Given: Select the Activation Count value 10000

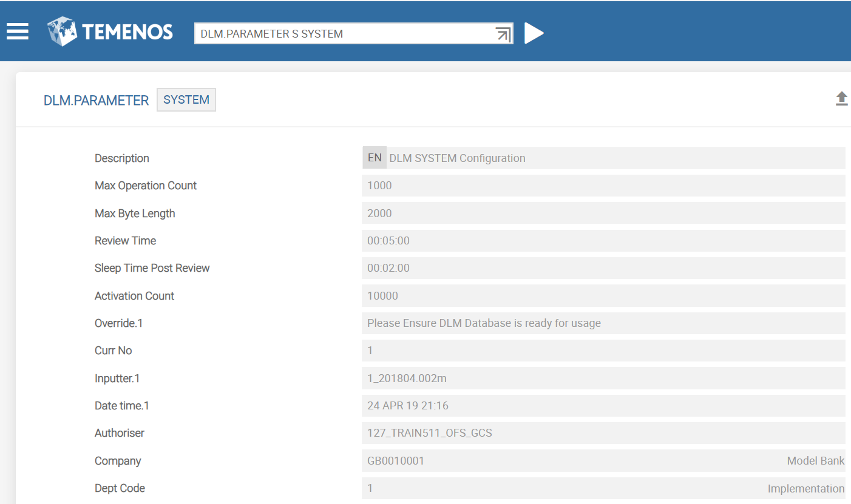Looking at the screenshot, I should click(603, 296).
